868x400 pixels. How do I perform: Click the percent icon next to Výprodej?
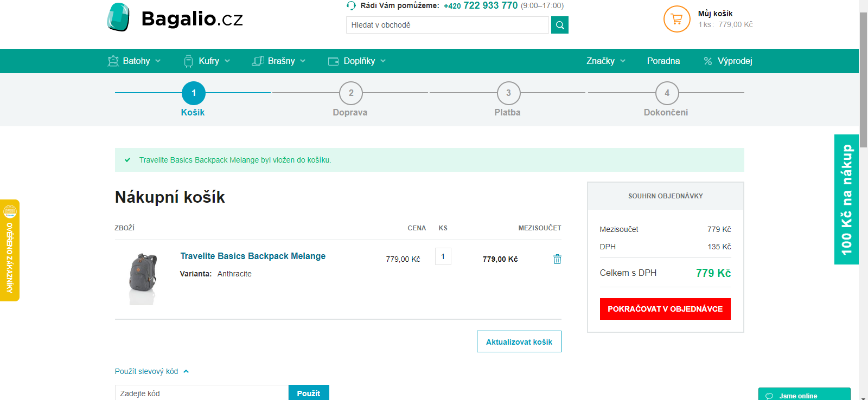pyautogui.click(x=707, y=61)
